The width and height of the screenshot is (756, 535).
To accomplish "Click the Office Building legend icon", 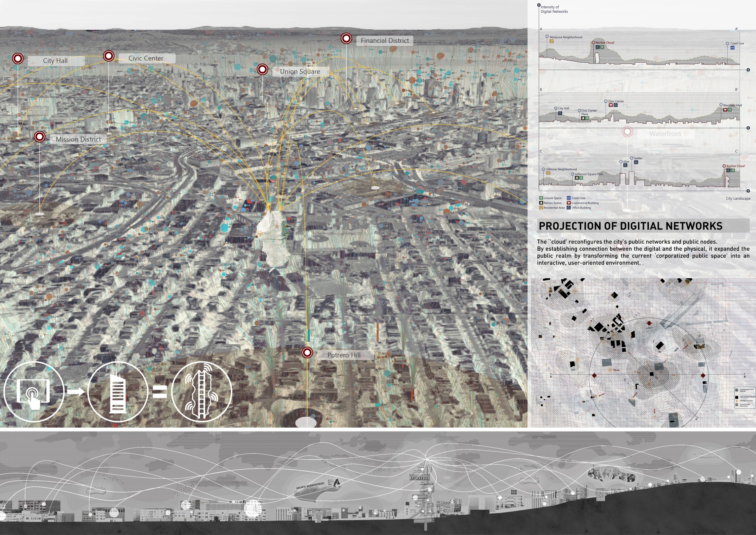I will pos(569,208).
